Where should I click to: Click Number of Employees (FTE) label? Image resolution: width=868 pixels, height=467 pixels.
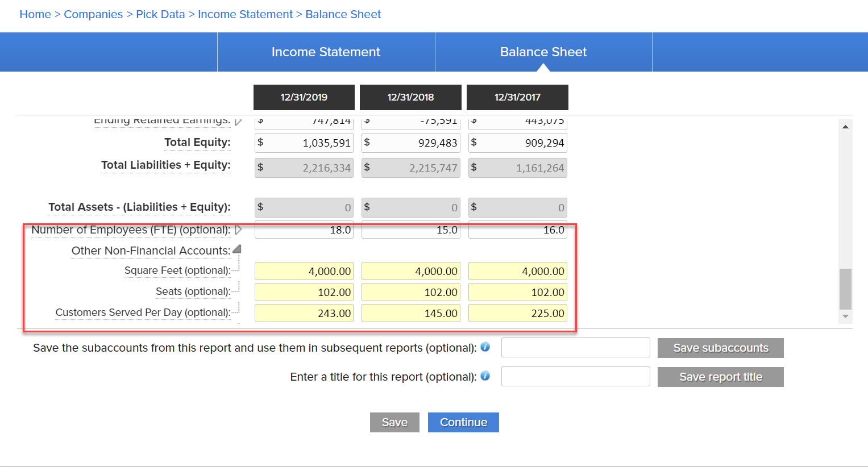tap(131, 230)
